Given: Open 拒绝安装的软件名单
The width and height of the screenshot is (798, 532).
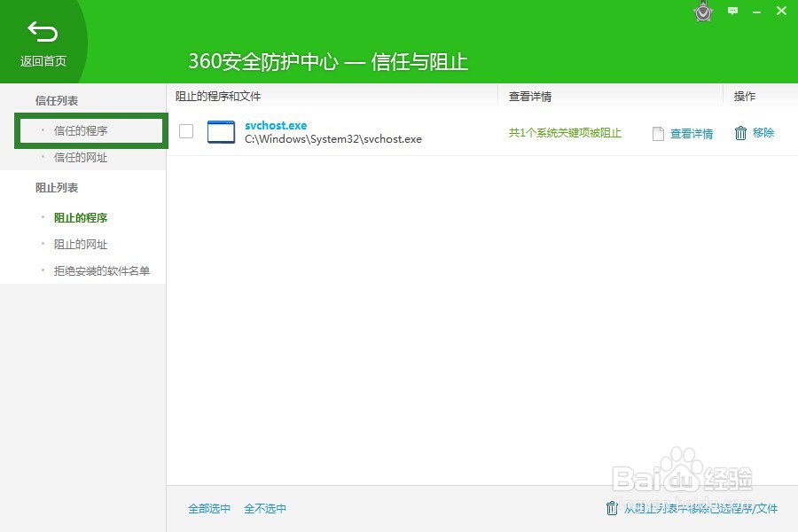Looking at the screenshot, I should coord(102,270).
